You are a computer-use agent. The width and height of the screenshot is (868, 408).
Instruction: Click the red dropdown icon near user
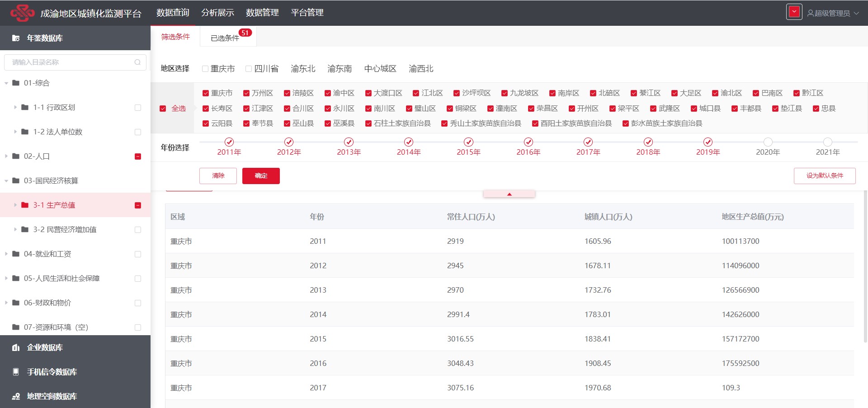(x=794, y=12)
